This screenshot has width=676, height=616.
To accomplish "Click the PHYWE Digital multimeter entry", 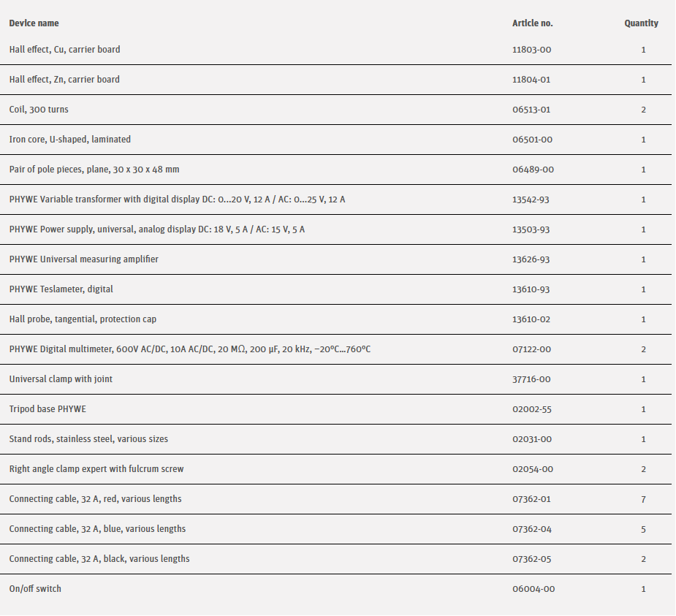I will pyautogui.click(x=189, y=349).
